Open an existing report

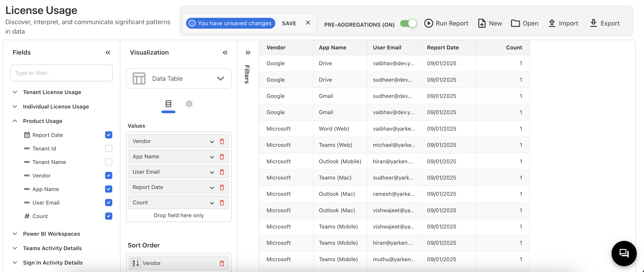click(x=524, y=23)
